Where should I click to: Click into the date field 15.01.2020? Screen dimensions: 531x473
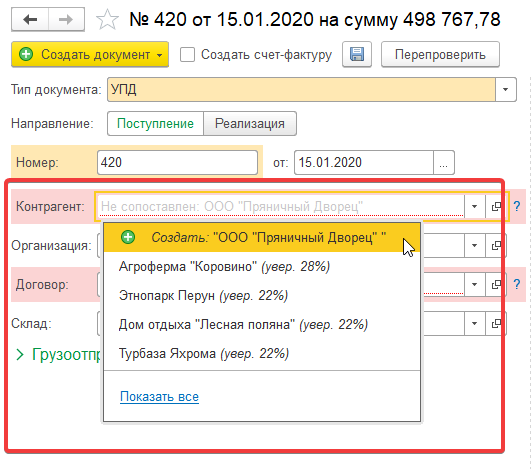[364, 163]
